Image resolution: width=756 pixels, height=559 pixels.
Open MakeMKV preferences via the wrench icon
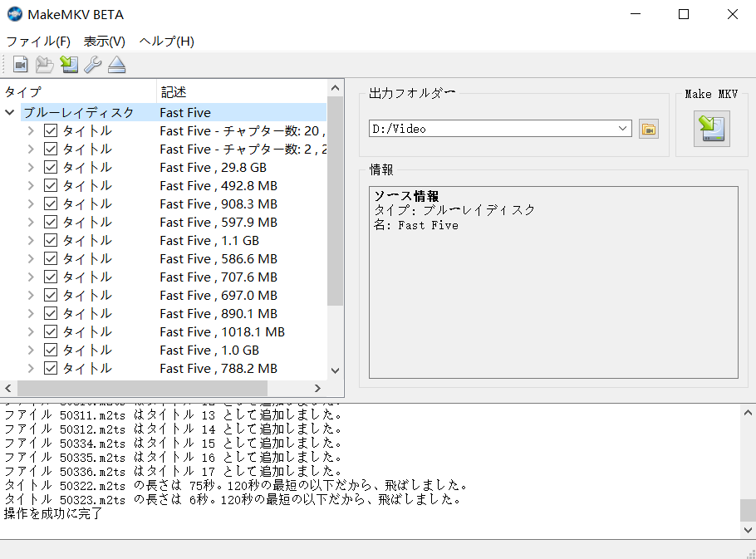[x=93, y=63]
